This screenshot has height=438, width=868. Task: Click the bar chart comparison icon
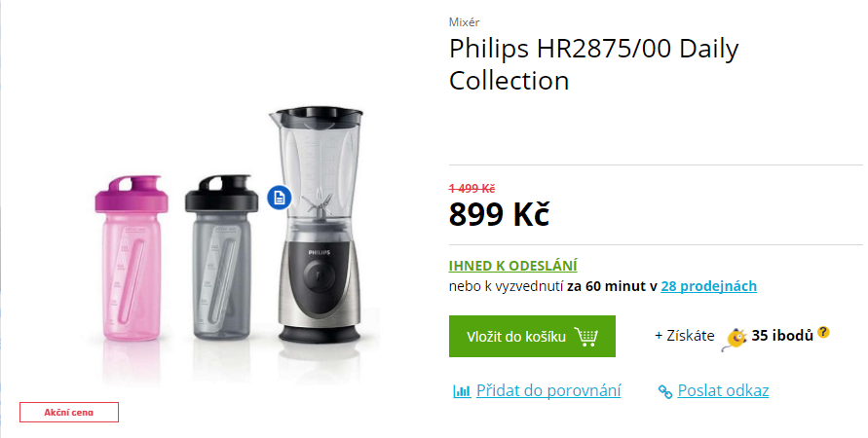pyautogui.click(x=462, y=391)
